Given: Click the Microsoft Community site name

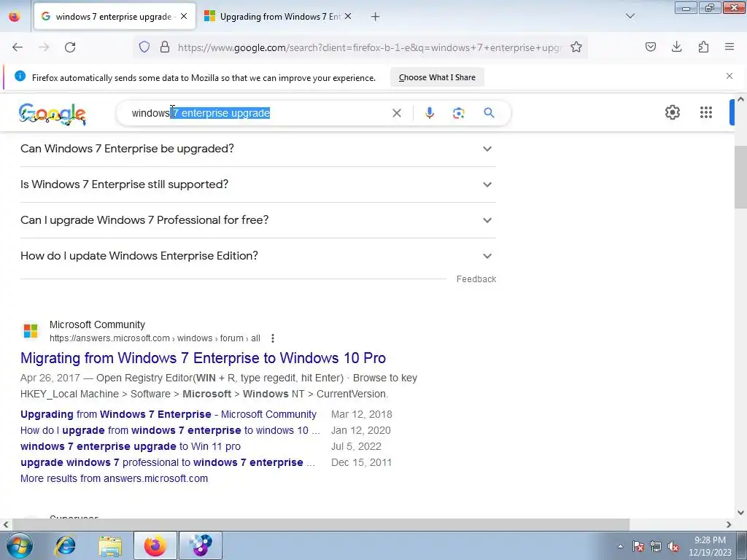Looking at the screenshot, I should (97, 324).
